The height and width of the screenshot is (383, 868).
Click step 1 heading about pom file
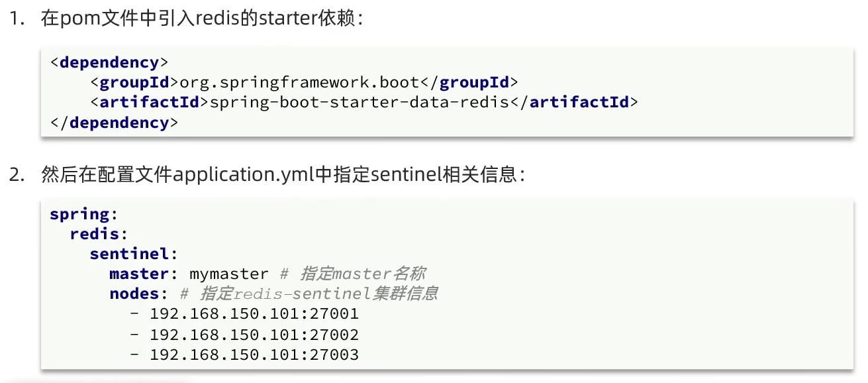tap(186, 18)
